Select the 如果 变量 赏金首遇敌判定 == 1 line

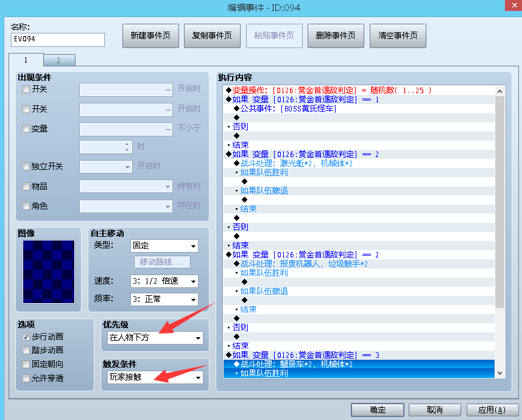(x=359, y=99)
